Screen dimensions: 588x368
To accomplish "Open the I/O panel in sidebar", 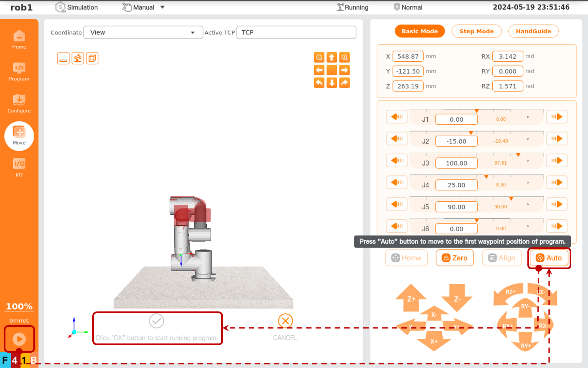I will [x=19, y=168].
